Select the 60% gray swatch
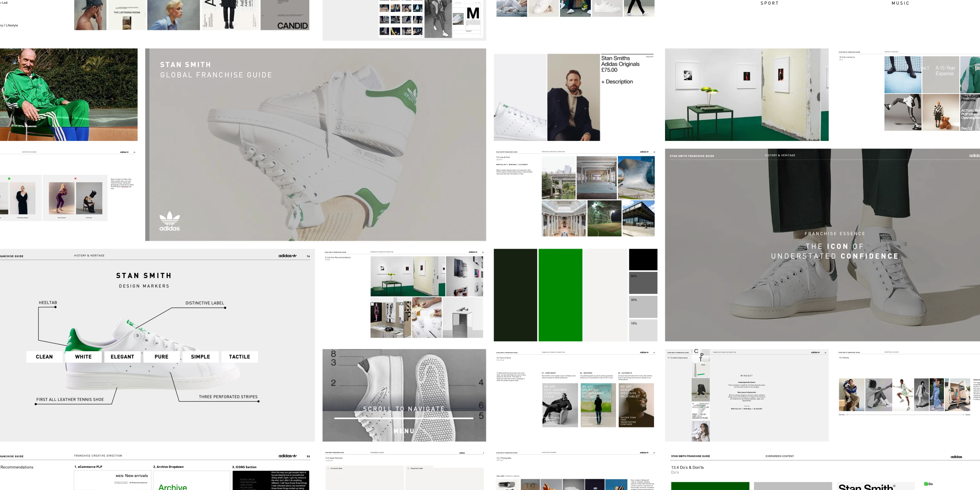 pos(643,283)
